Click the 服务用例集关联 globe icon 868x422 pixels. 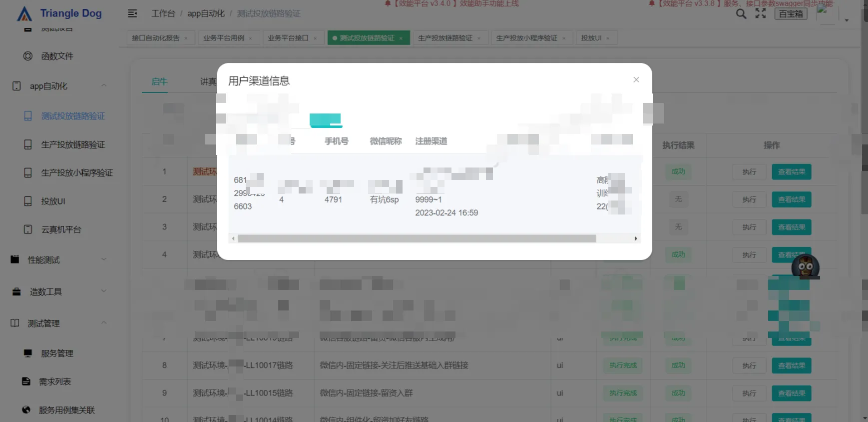click(x=26, y=410)
